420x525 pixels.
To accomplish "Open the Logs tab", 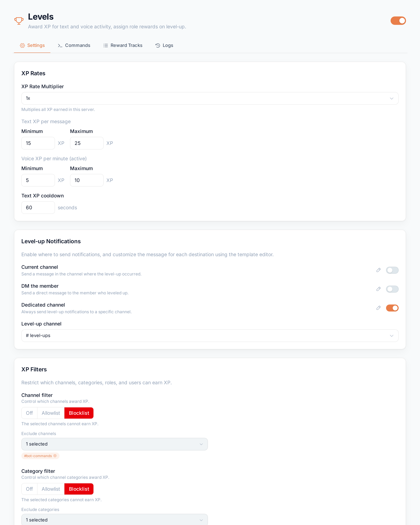I will [164, 45].
